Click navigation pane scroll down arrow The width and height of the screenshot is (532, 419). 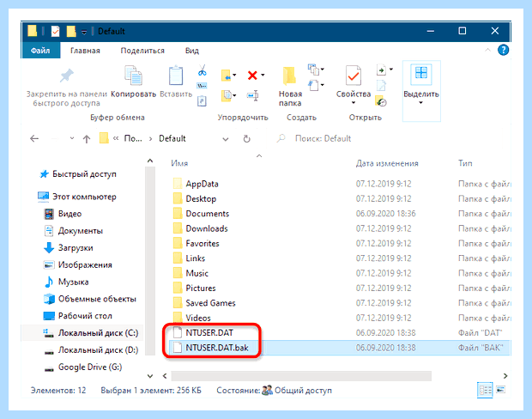tap(150, 376)
